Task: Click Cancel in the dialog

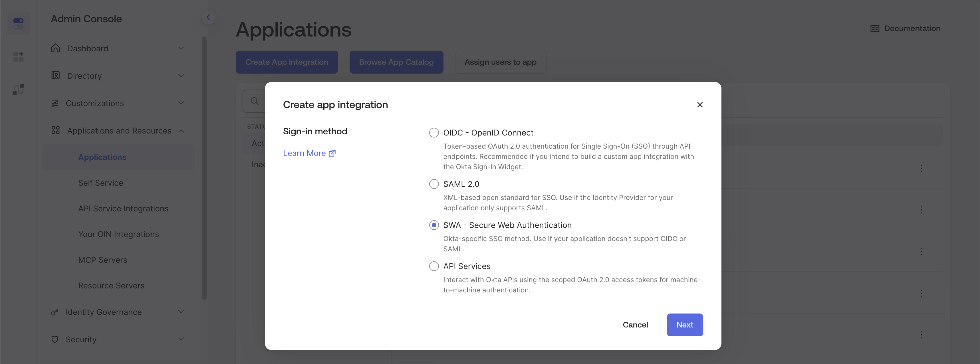Action: [x=635, y=325]
